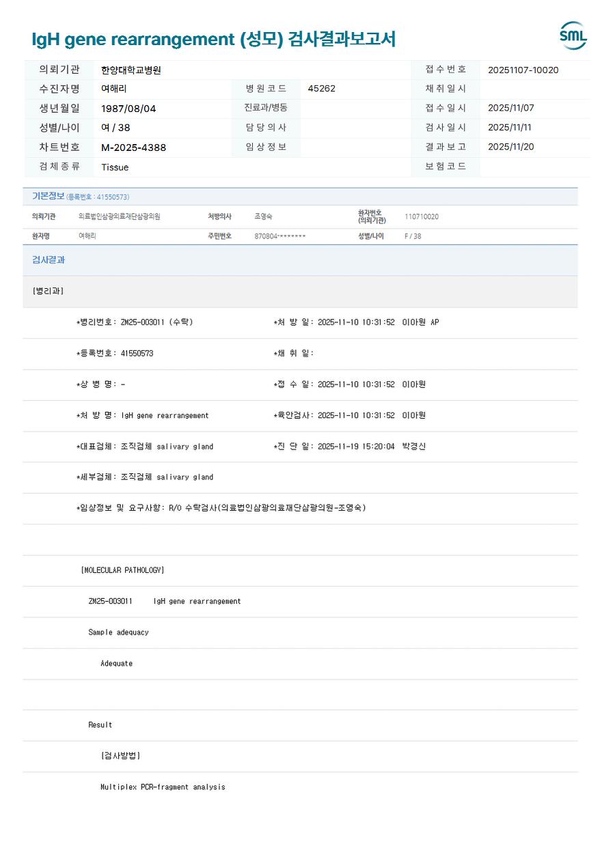Select 'Multiplex PCR-fragment analysis' text
The width and height of the screenshot is (615, 868).
pyautogui.click(x=163, y=787)
